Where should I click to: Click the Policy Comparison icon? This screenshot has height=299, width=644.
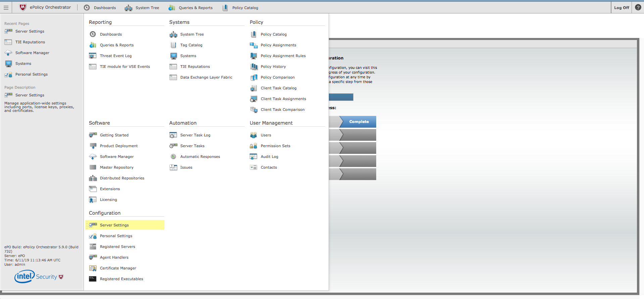coord(254,77)
